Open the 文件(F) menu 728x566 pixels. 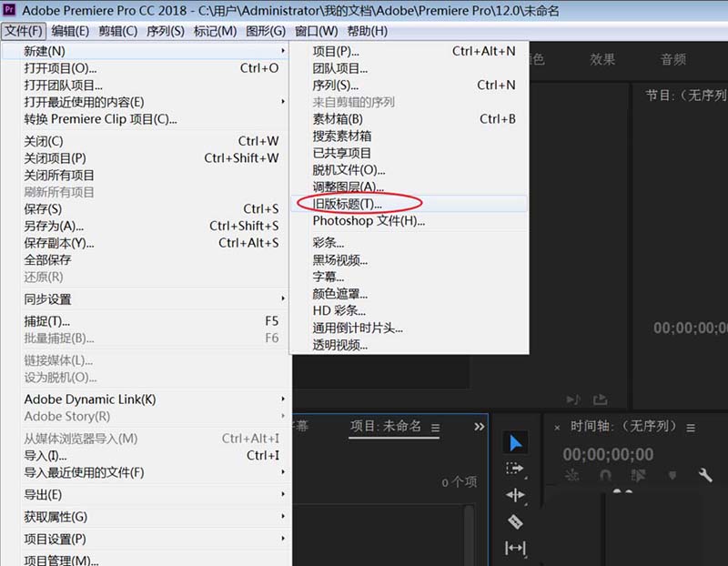point(24,31)
